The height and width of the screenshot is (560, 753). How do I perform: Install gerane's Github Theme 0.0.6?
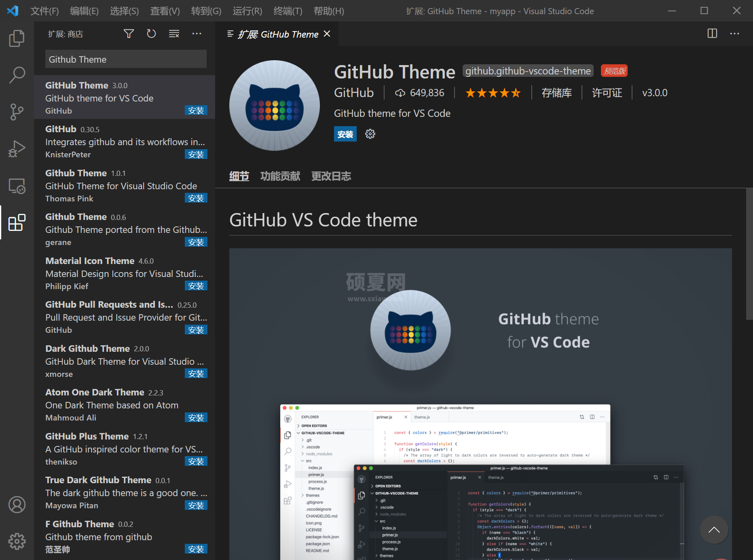196,242
